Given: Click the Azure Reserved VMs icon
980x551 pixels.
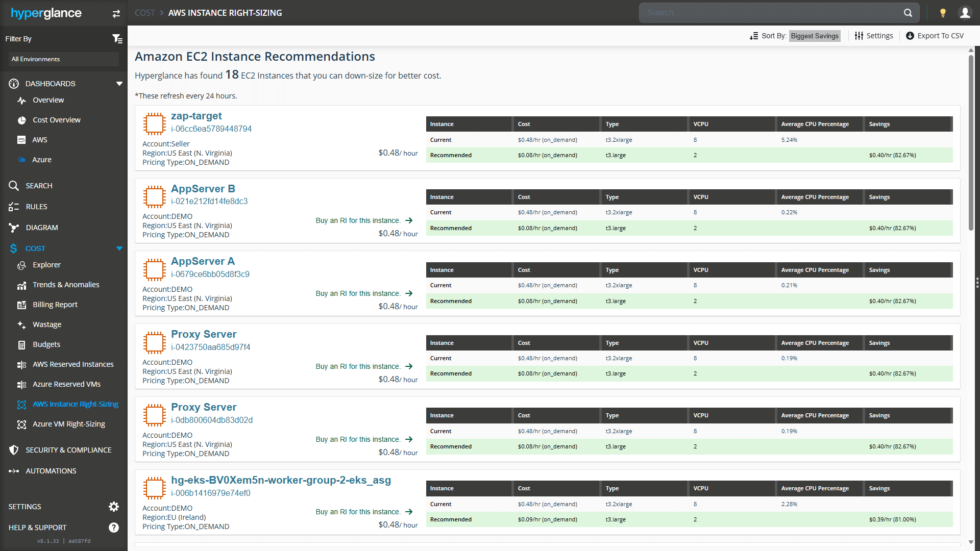Looking at the screenshot, I should (x=21, y=385).
